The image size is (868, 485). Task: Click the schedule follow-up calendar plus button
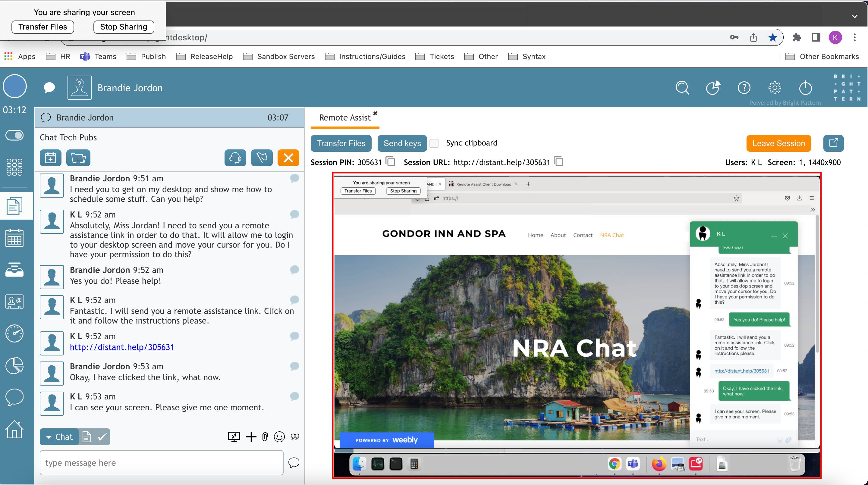click(51, 158)
